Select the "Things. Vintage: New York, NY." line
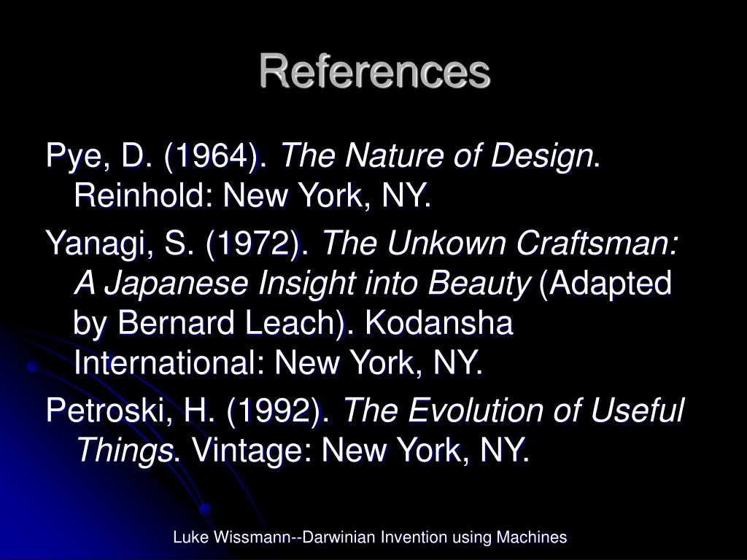The height and width of the screenshot is (560, 747). (x=303, y=450)
